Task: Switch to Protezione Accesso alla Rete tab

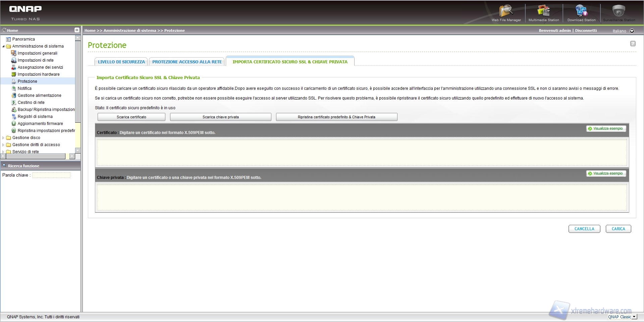Action: click(187, 62)
